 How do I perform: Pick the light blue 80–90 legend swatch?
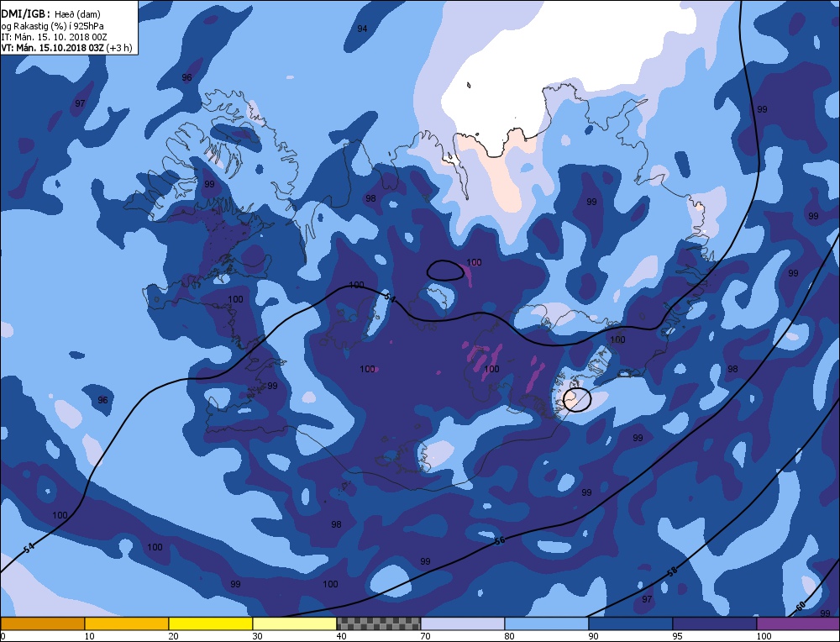pyautogui.click(x=547, y=624)
